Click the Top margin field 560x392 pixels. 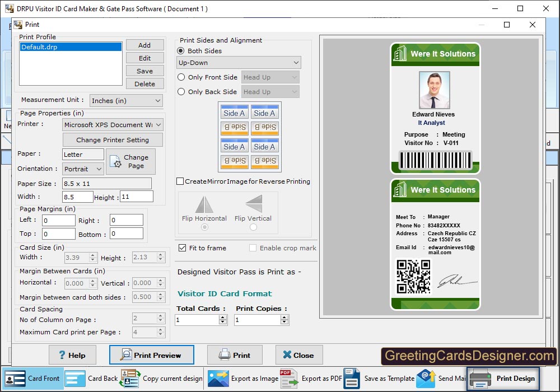[59, 234]
